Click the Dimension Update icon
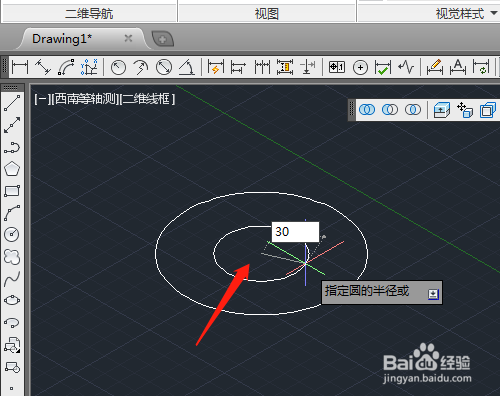Image resolution: width=500 pixels, height=396 pixels. [x=481, y=67]
